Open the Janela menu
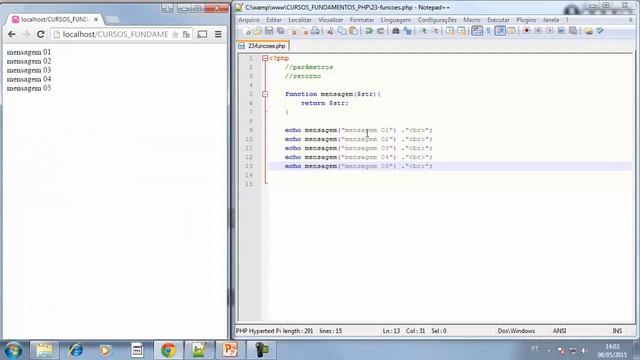640x360 pixels. [x=551, y=20]
